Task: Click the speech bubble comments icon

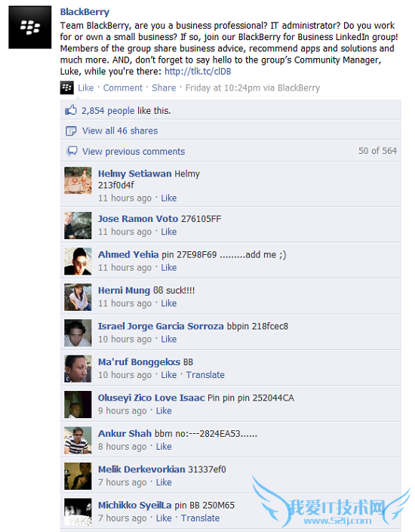Action: click(72, 151)
